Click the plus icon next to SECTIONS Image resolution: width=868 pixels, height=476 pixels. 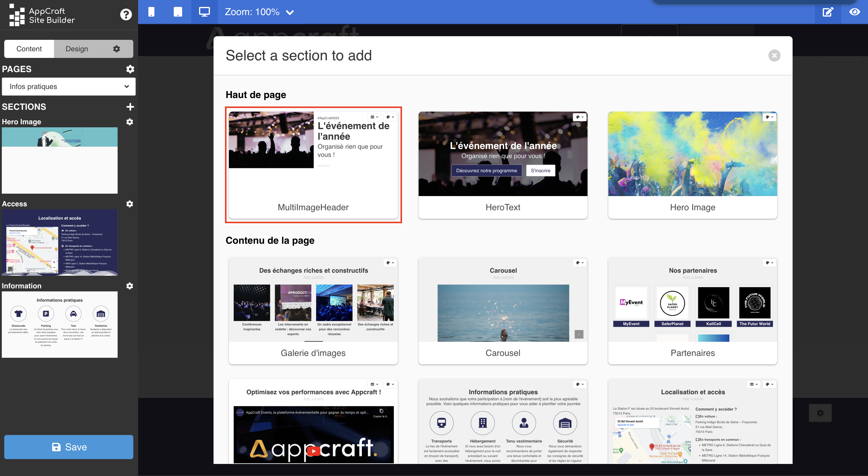click(130, 106)
